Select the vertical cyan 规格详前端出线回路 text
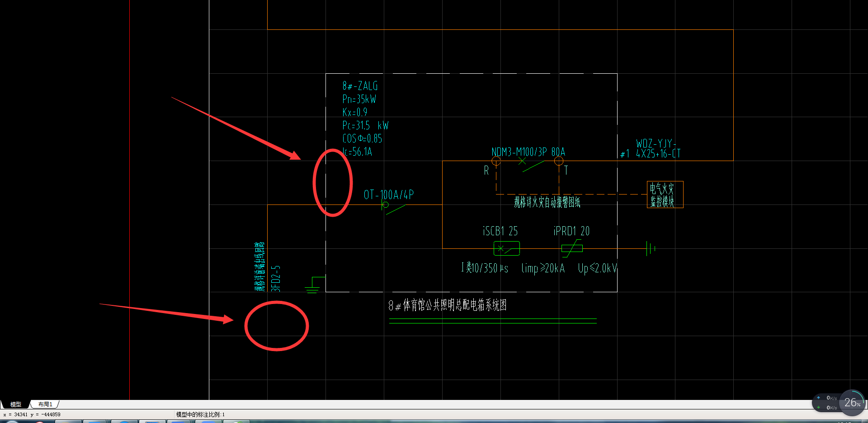 (259, 266)
